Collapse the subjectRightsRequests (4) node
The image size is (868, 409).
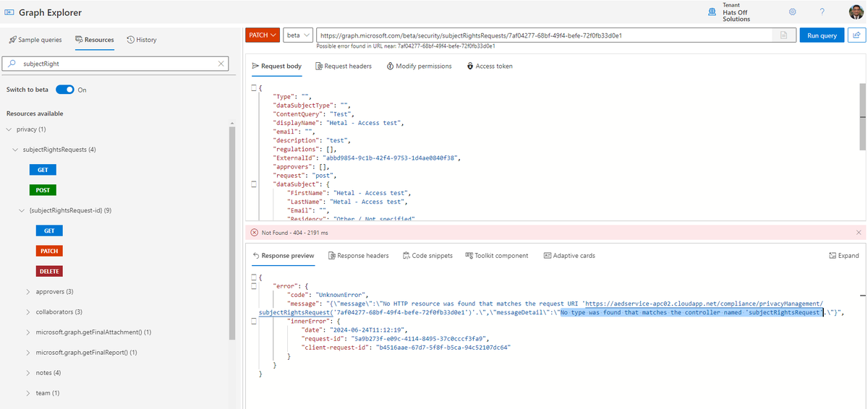point(16,150)
